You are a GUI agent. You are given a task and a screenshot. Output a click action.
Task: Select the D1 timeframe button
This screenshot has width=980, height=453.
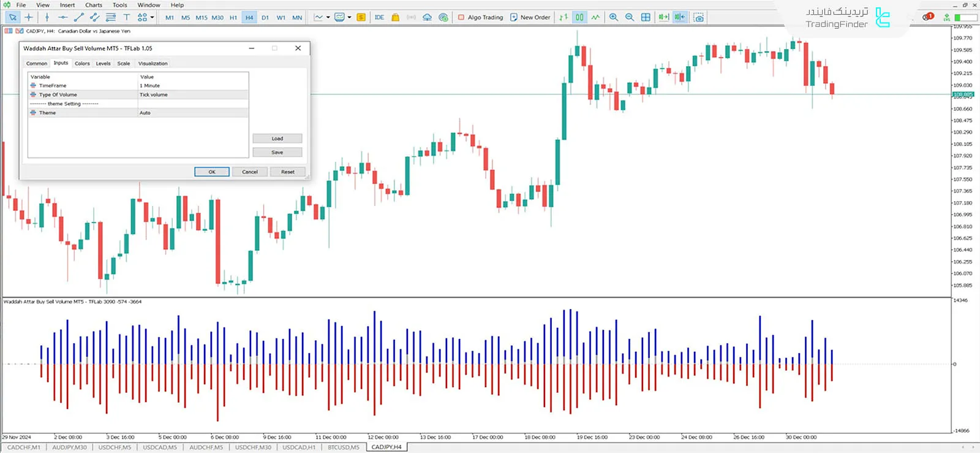[x=265, y=18]
